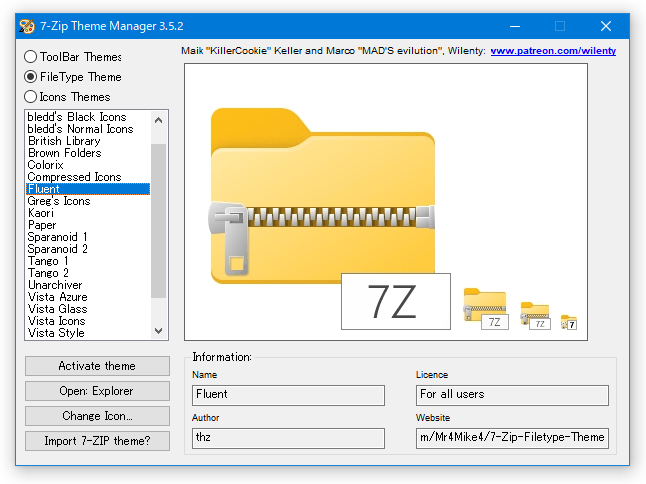The image size is (646, 484).
Task: Select Vista Style theme
Action: [88, 332]
